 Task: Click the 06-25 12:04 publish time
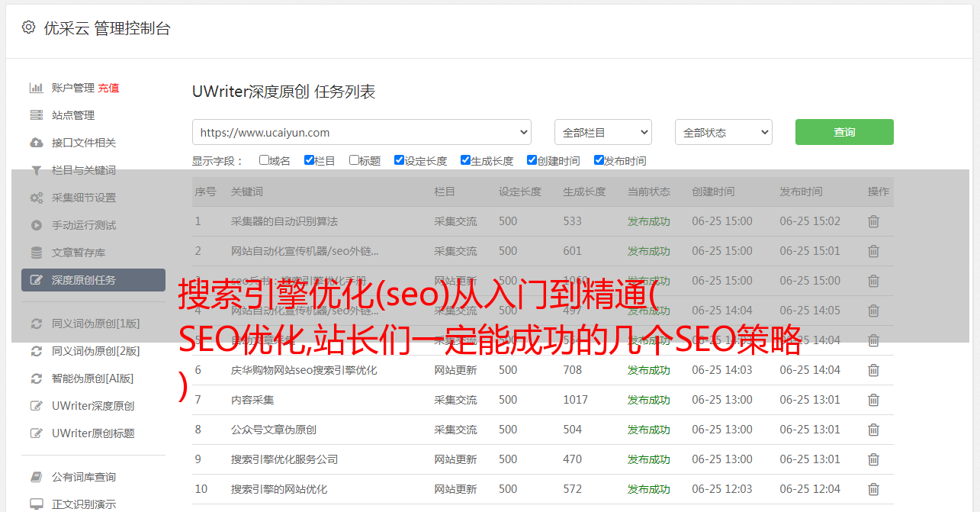click(810, 489)
